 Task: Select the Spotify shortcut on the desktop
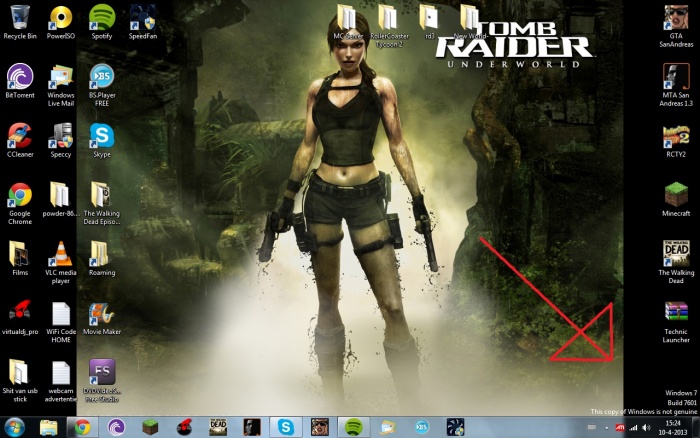102,22
